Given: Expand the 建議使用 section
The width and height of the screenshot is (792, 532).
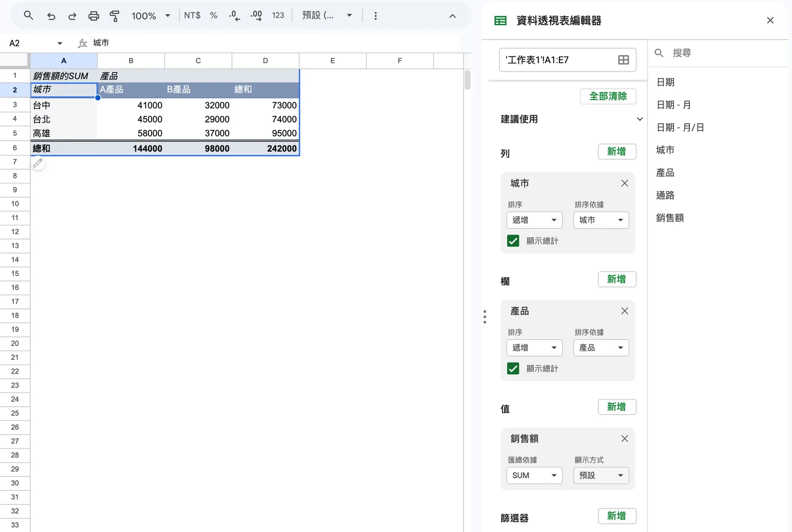Looking at the screenshot, I should [640, 119].
